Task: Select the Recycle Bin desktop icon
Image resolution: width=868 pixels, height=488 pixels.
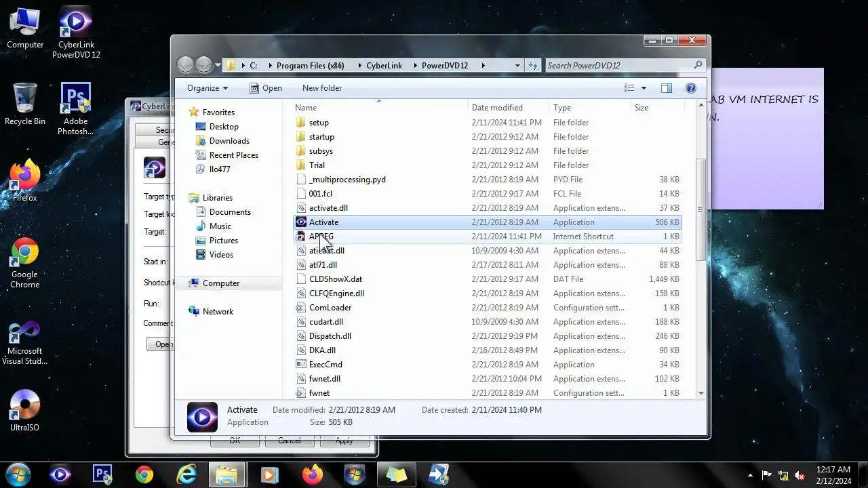Action: tap(25, 104)
